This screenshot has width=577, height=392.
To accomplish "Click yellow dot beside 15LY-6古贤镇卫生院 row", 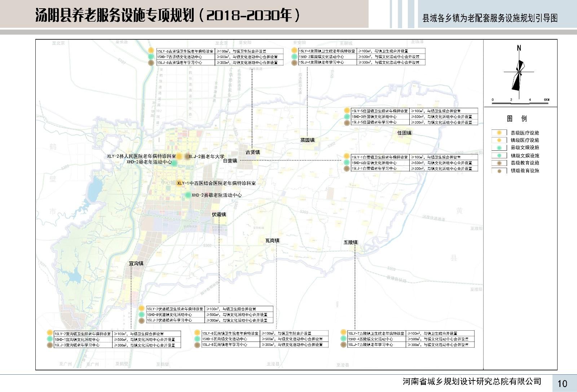I will point(151,51).
